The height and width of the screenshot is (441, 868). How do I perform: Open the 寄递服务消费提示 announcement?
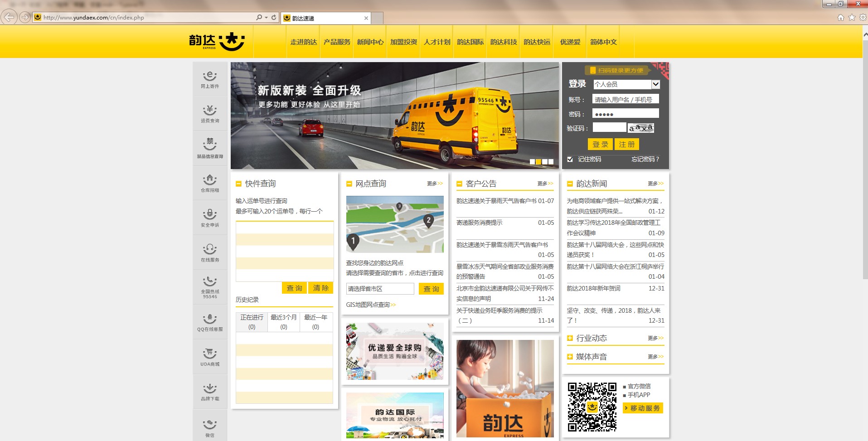pos(479,223)
